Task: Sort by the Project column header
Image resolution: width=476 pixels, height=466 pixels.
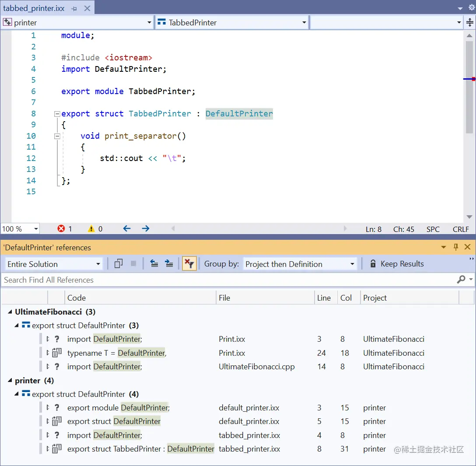Action: click(x=409, y=298)
